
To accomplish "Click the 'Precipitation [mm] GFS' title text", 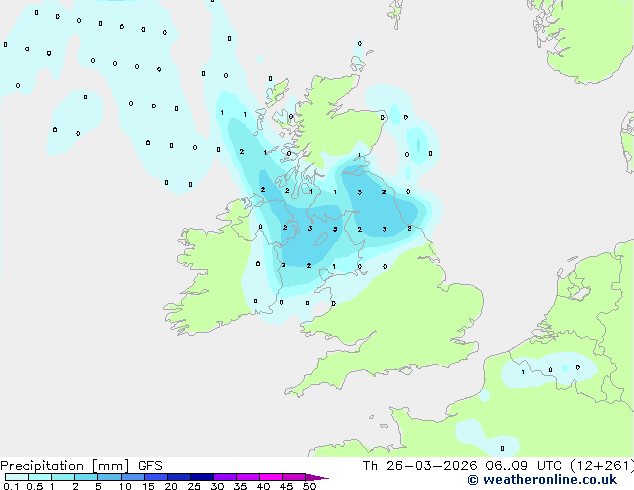I will 81,466.
